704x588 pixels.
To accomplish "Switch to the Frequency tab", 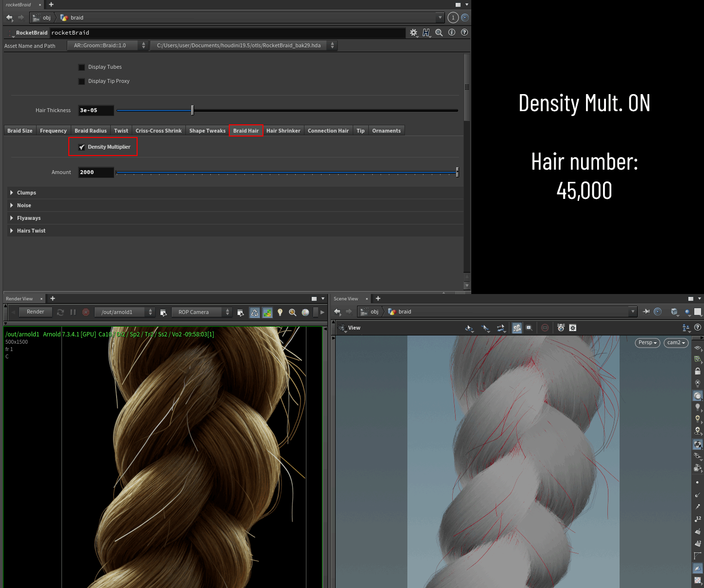I will click(x=53, y=131).
